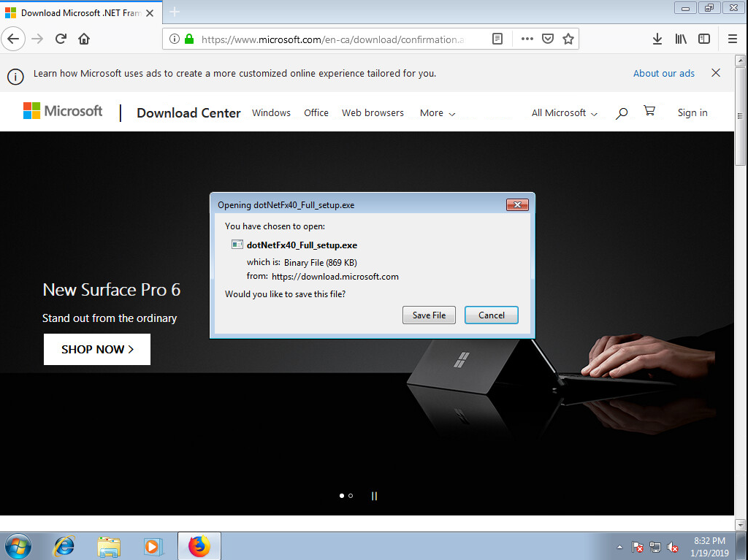Viewport: 748px width, 560px height.
Task: Open the Web browsers nav item
Action: click(373, 113)
